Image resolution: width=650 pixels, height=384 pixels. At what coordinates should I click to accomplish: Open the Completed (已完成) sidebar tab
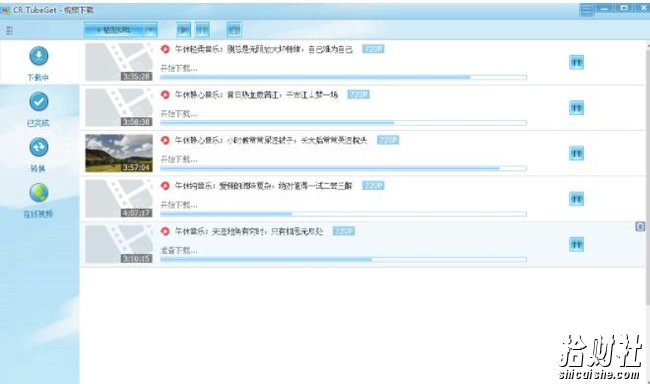[x=39, y=109]
